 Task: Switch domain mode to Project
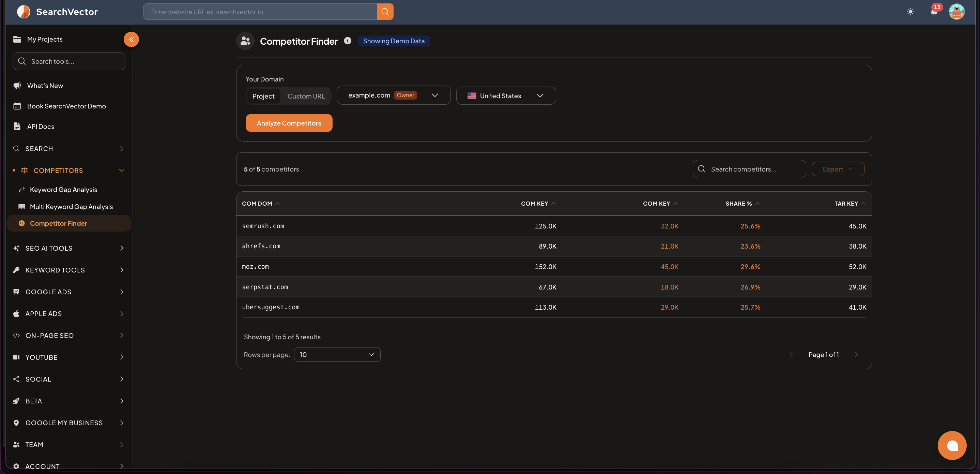click(x=263, y=96)
